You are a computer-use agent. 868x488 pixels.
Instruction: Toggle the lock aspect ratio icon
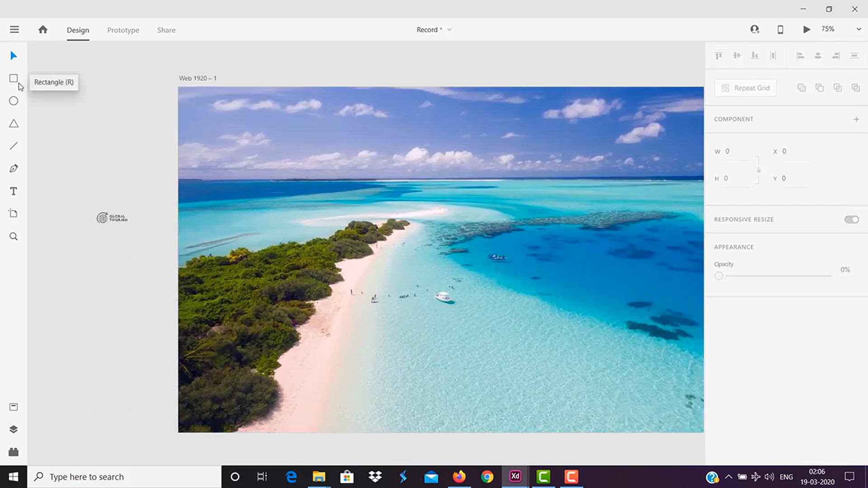(759, 170)
